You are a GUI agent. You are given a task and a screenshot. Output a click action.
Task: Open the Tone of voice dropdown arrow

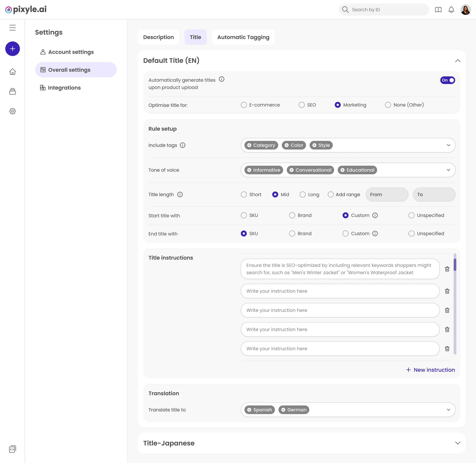(448, 170)
